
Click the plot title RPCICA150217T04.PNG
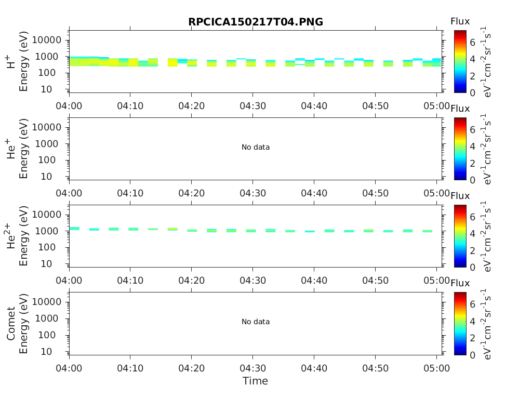256,22
